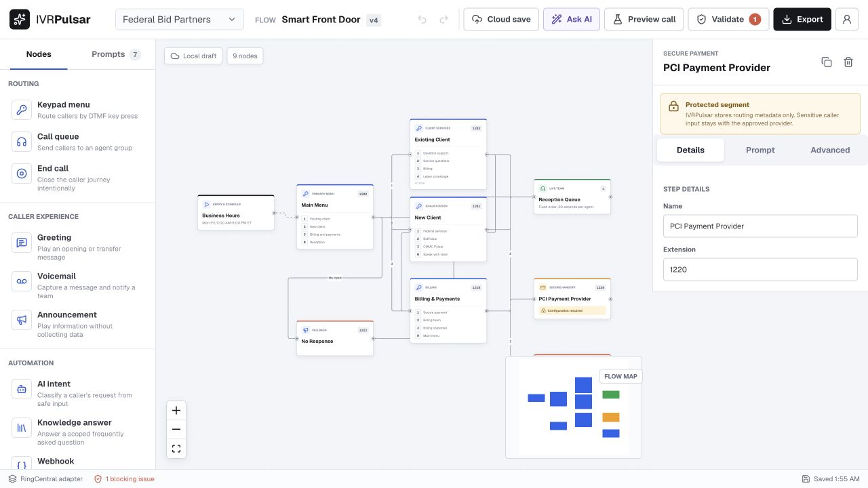Select the Greeting message icon
This screenshot has height=488, width=868.
click(x=22, y=243)
